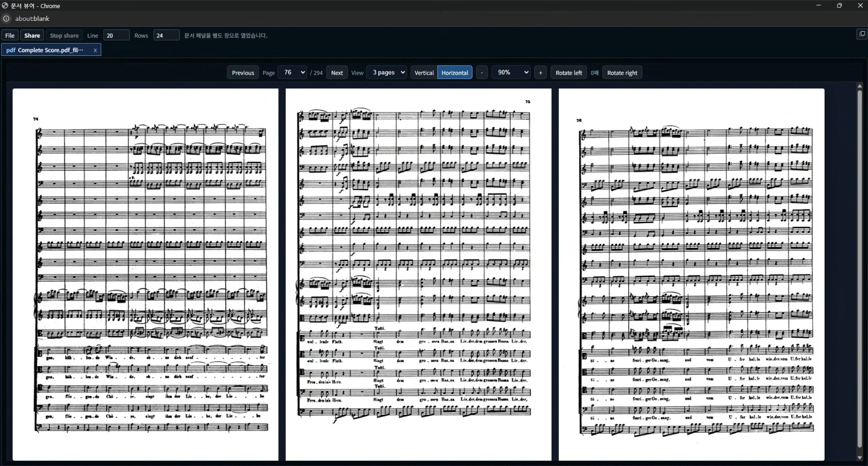
Task: Click the scrollbar up arrow
Action: [x=860, y=86]
